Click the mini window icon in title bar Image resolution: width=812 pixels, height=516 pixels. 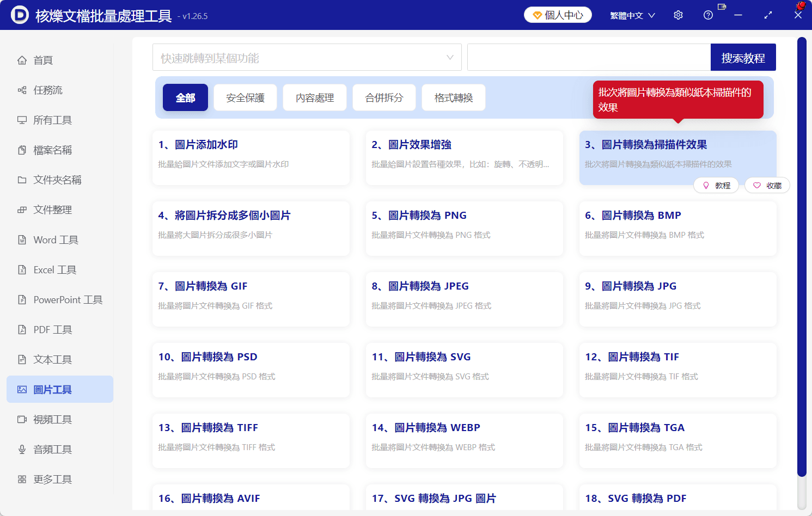click(x=722, y=7)
